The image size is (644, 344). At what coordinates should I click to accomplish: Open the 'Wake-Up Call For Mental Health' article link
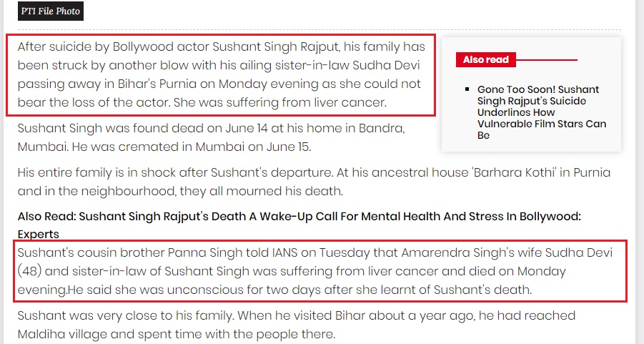pyautogui.click(x=299, y=225)
